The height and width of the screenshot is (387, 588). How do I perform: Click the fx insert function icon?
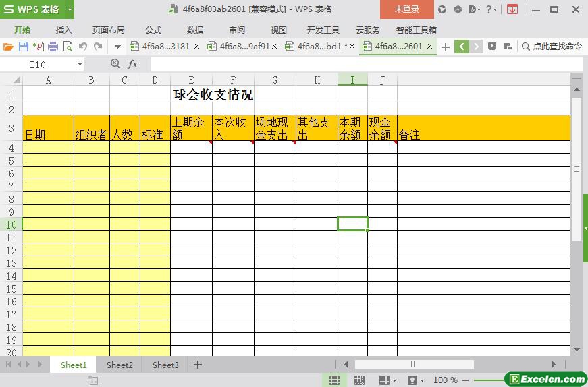pos(132,65)
